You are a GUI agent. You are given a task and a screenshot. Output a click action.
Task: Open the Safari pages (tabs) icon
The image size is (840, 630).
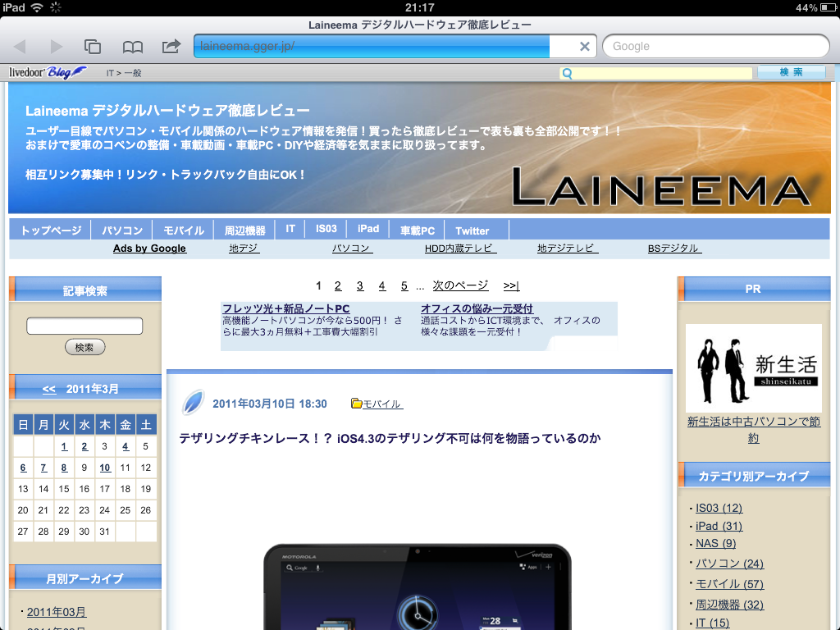tap(93, 47)
